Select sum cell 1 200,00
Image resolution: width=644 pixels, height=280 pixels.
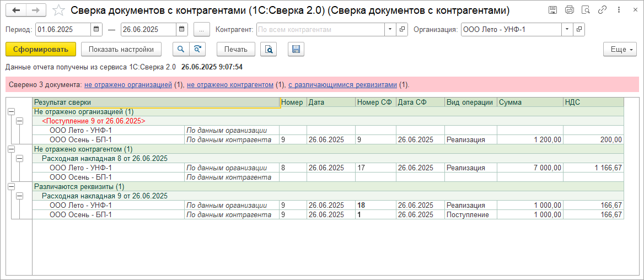(x=530, y=139)
